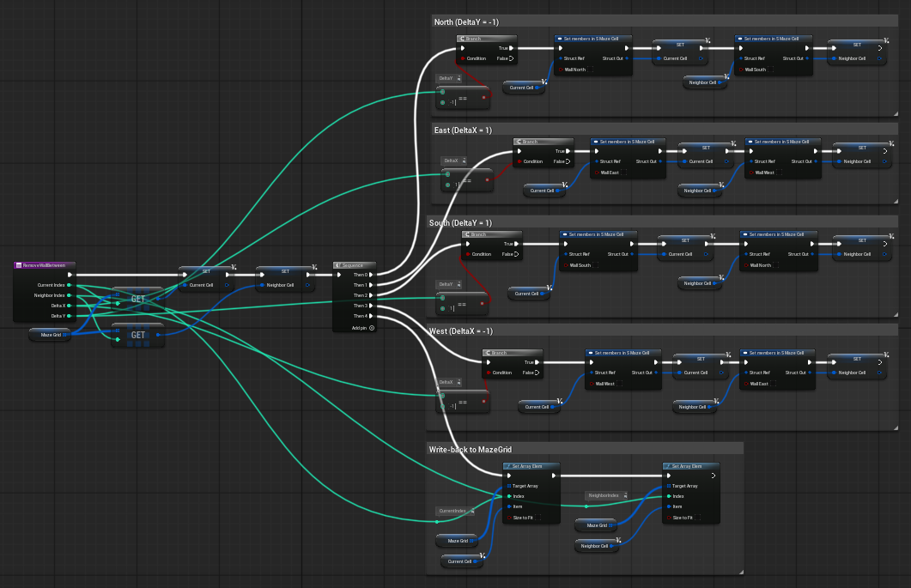Click the Then 2 execution pin

pos(371,295)
